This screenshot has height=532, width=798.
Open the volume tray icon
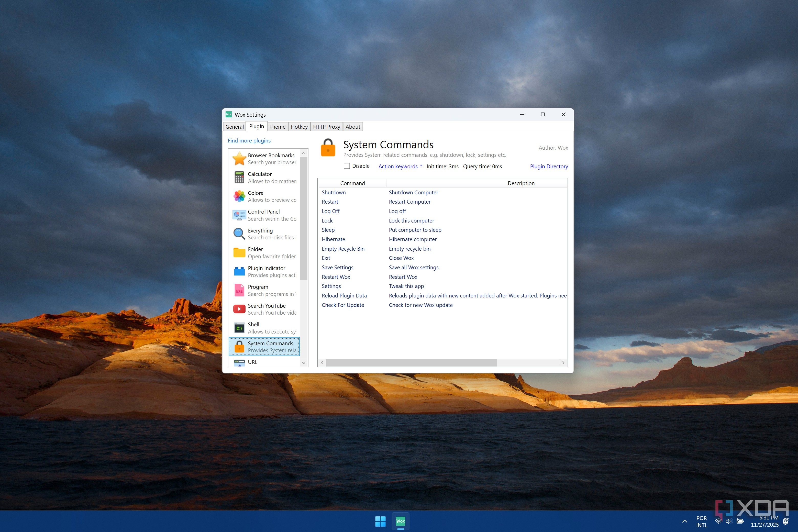click(x=728, y=521)
